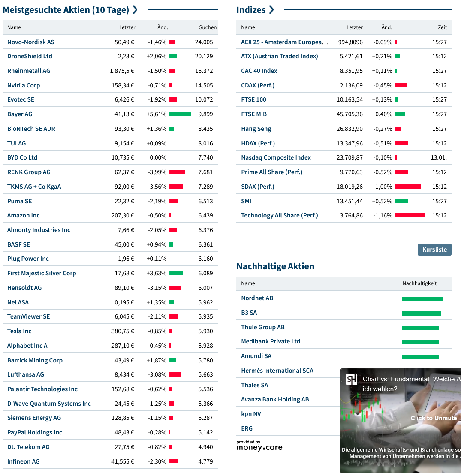Select Rheinmetall AG in the stocks list
Screen dimensions: 461x476
click(x=29, y=71)
